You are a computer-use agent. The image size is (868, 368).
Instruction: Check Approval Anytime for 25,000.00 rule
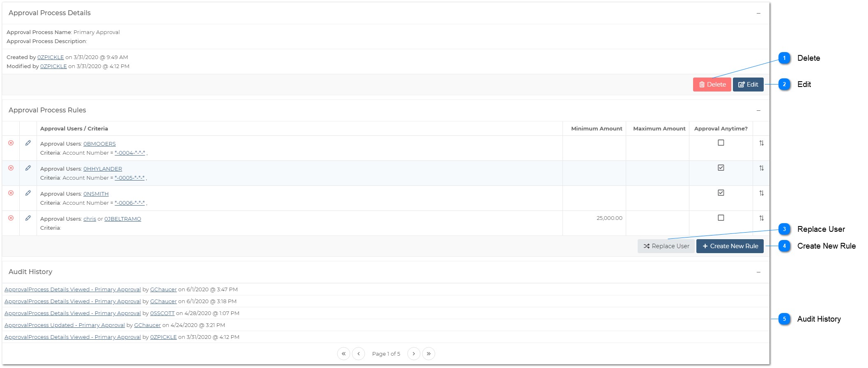(721, 218)
